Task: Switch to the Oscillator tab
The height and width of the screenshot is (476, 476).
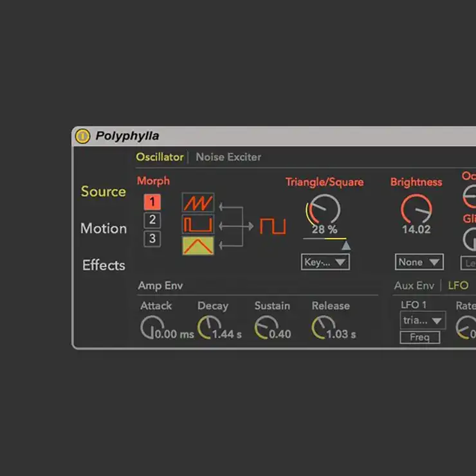Action: [x=160, y=157]
